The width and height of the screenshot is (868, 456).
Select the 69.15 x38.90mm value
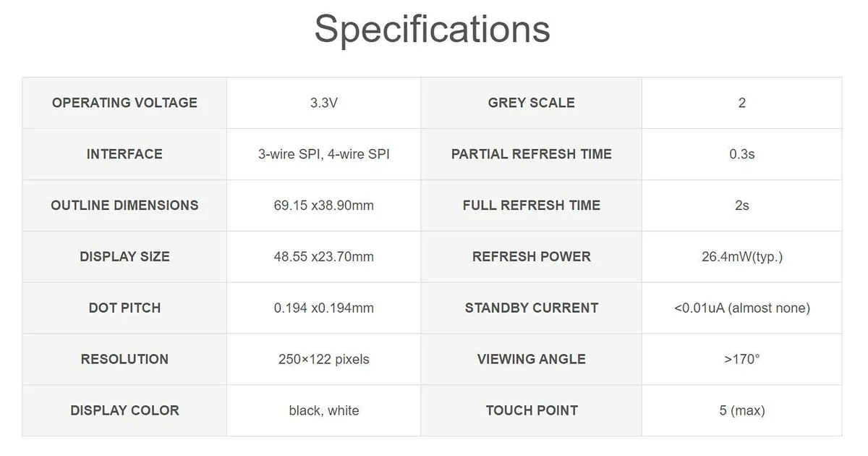[324, 206]
